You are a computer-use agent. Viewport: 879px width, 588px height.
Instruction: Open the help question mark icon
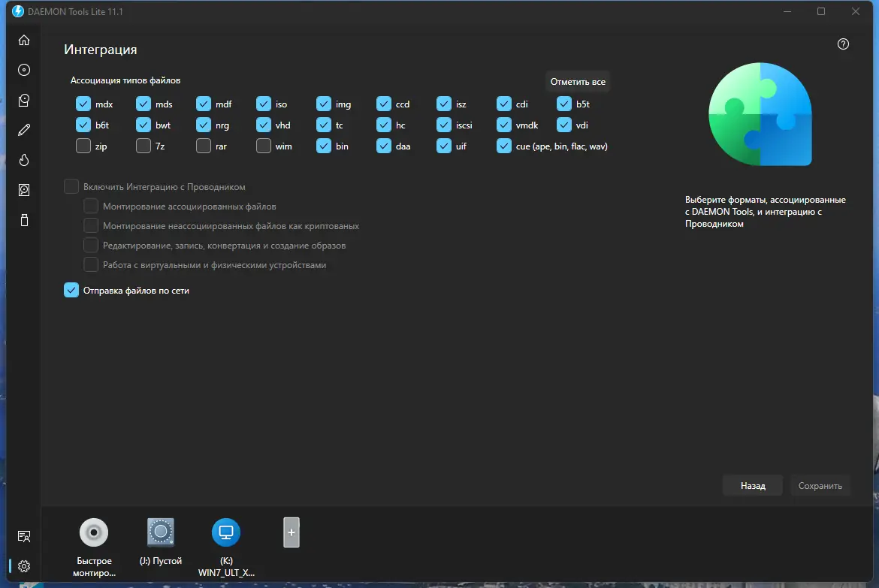[842, 44]
